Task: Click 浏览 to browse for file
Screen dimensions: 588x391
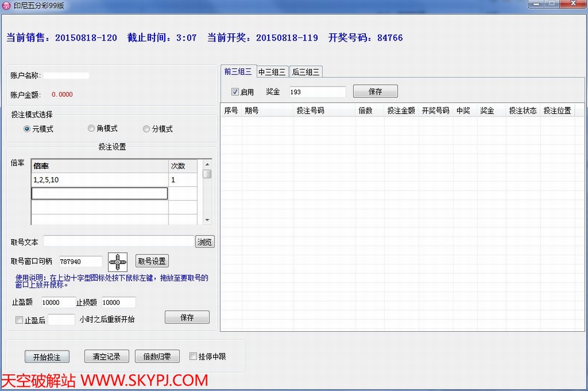Action: click(x=205, y=242)
